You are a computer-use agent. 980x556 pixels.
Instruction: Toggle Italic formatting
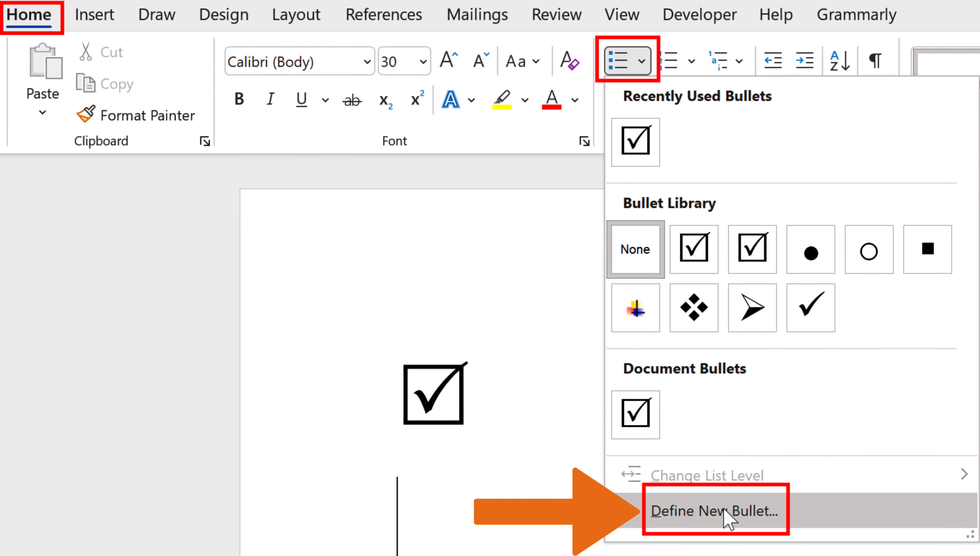(x=270, y=99)
